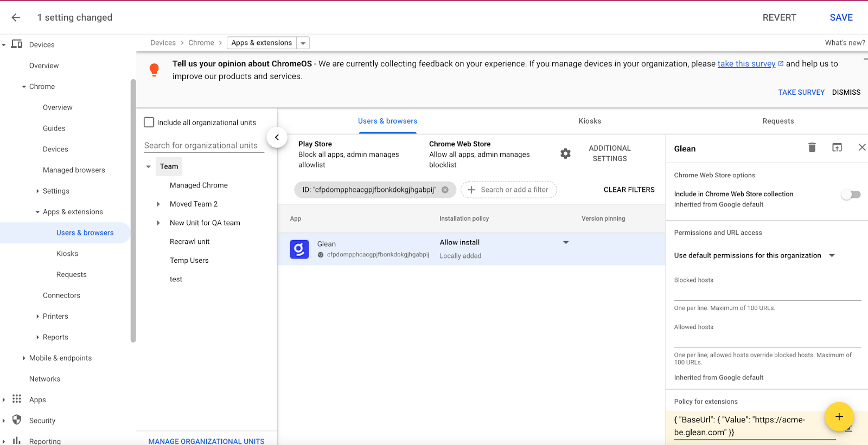Open Apps & extensions breadcrumb dropdown
This screenshot has width=868, height=445.
point(303,43)
